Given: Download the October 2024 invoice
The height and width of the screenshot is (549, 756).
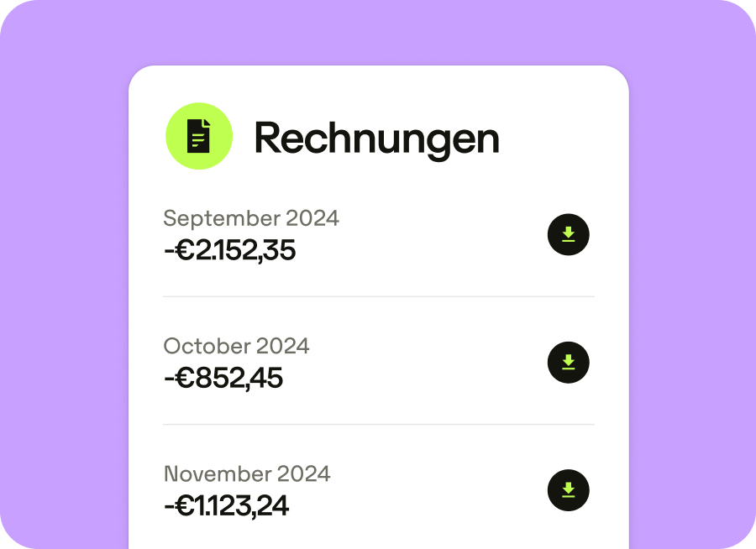Looking at the screenshot, I should pyautogui.click(x=568, y=363).
